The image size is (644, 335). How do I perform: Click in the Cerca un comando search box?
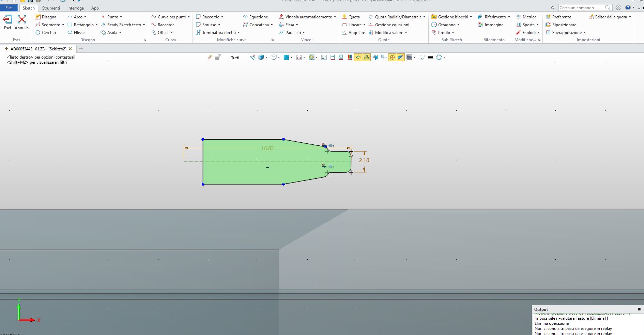click(x=585, y=7)
